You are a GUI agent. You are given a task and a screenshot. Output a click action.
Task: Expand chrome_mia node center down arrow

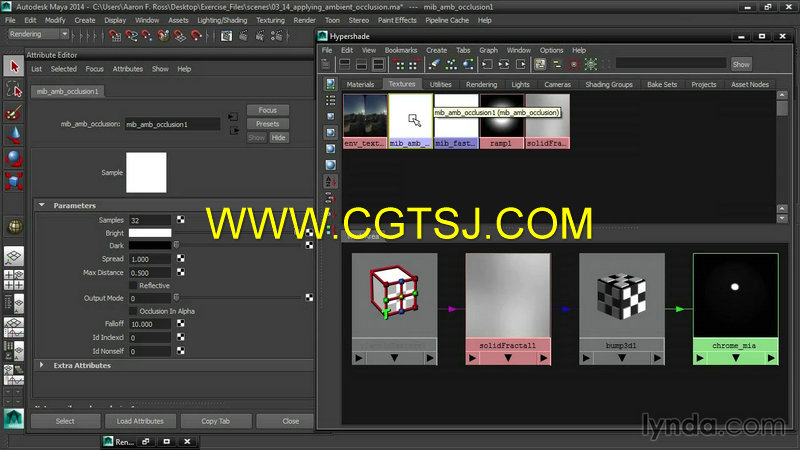(x=735, y=358)
